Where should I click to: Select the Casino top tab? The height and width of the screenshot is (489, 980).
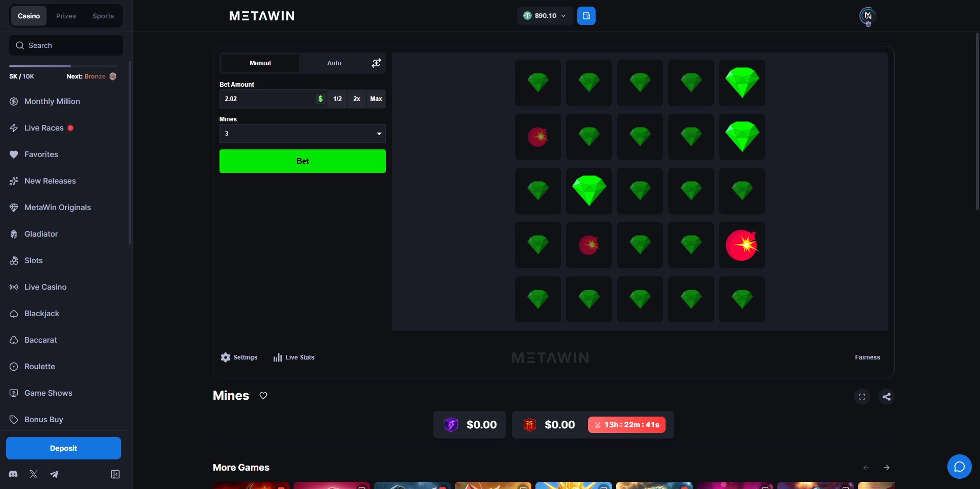(29, 16)
